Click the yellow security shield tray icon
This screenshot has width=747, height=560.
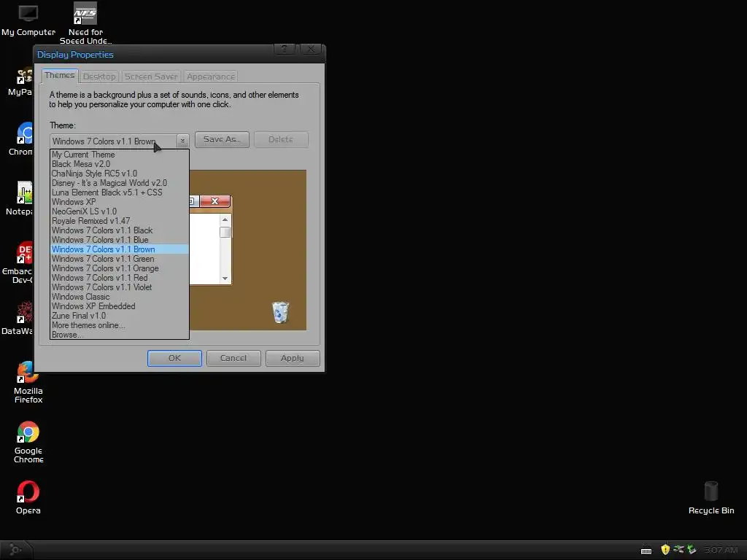tap(665, 550)
